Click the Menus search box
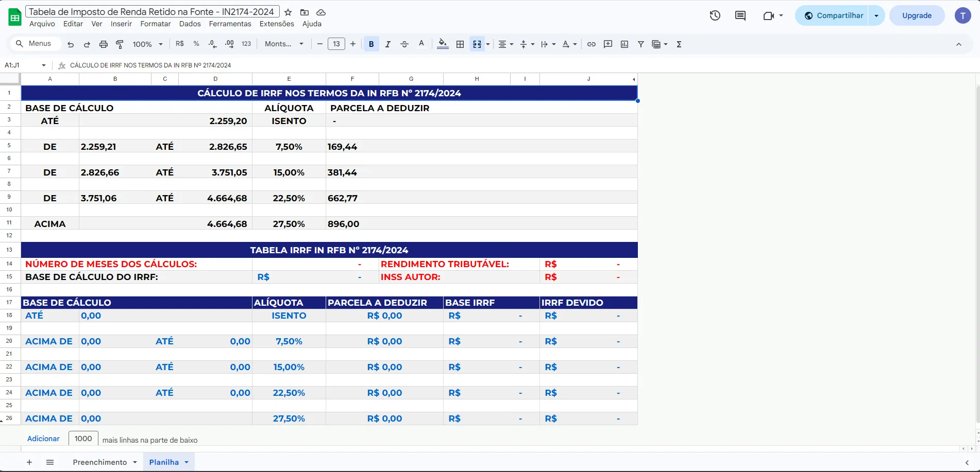The height and width of the screenshot is (472, 980). (x=36, y=44)
